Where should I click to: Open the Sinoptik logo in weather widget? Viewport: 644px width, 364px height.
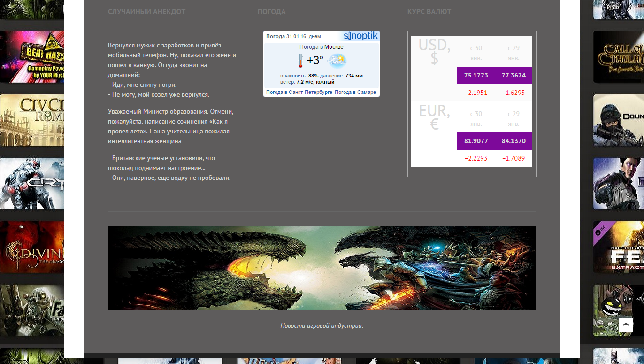pyautogui.click(x=360, y=36)
